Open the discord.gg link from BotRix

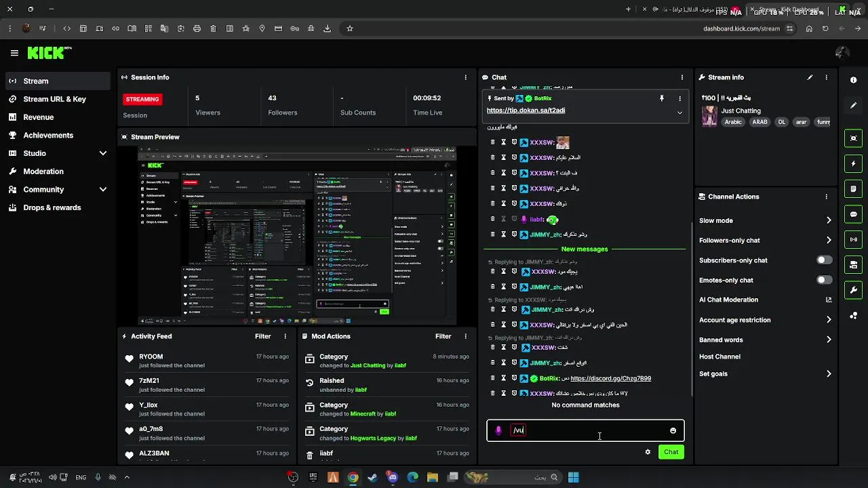[x=610, y=378]
